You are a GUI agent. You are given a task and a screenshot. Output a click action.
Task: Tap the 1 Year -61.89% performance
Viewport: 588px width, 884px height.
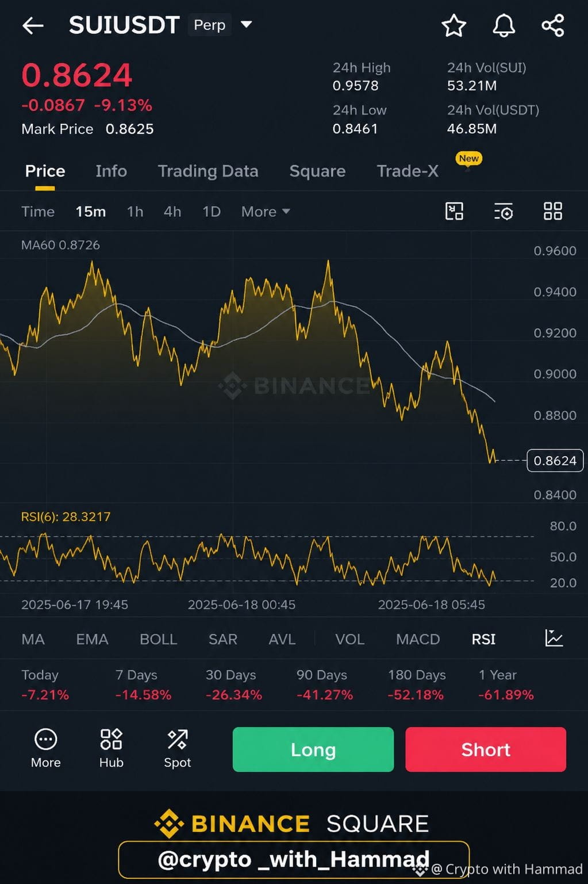point(506,685)
